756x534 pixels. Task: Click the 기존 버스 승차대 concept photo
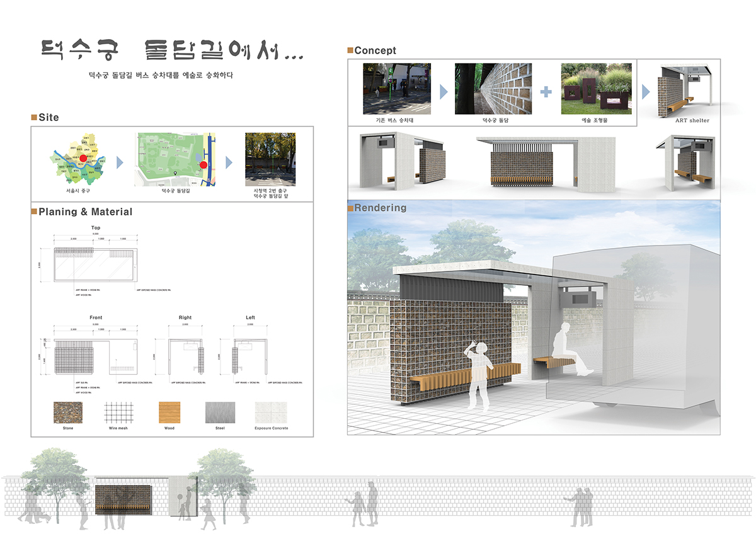point(397,89)
